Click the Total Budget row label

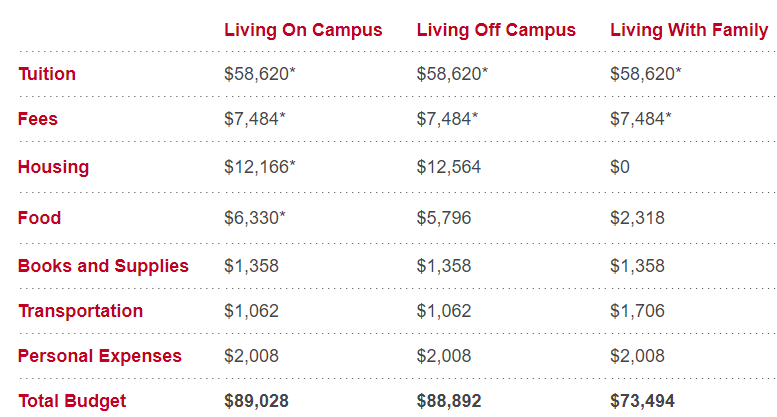(72, 401)
